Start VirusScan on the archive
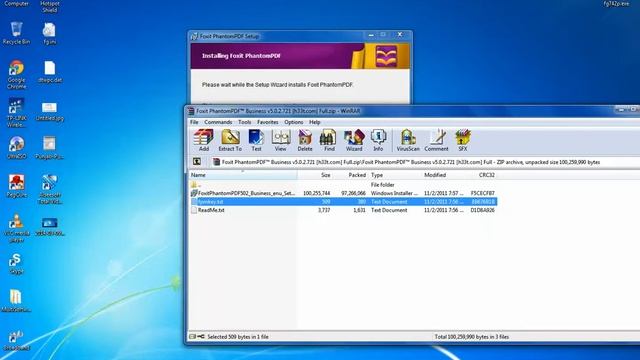 pyautogui.click(x=408, y=140)
